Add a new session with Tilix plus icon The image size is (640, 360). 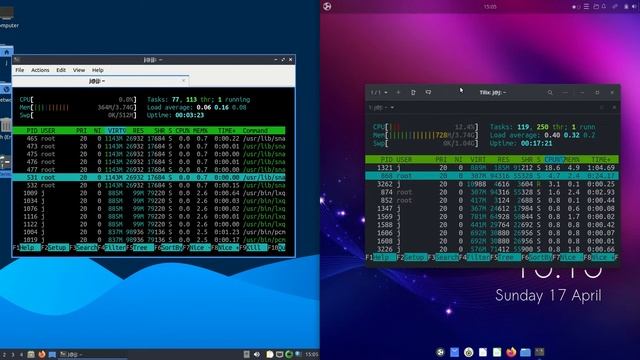point(398,93)
